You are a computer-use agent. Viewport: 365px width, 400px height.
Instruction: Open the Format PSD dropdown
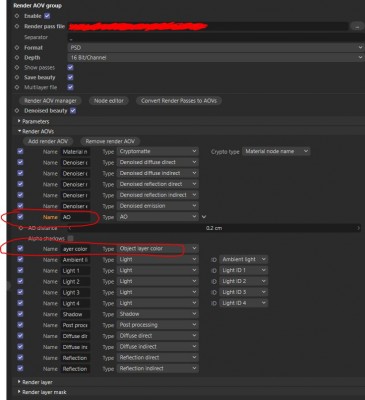(x=216, y=48)
